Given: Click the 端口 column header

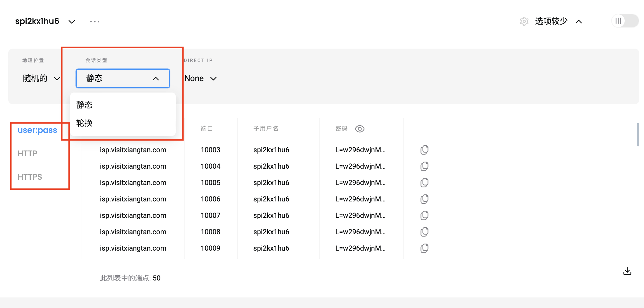Looking at the screenshot, I should pos(207,129).
